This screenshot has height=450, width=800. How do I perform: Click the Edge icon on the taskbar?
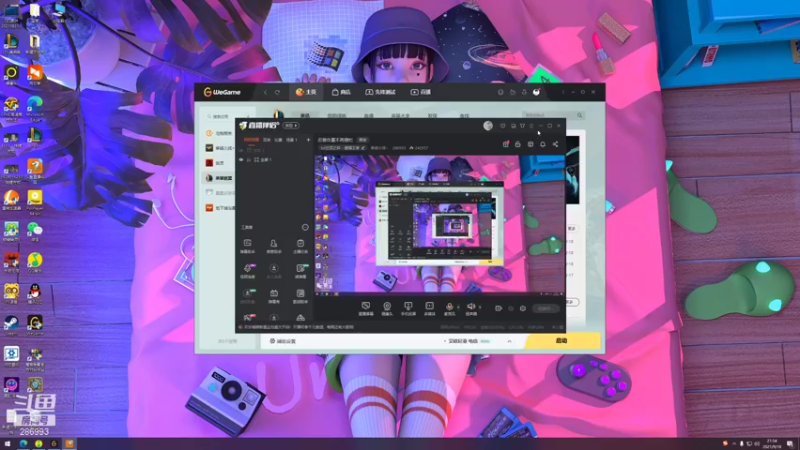point(23,444)
